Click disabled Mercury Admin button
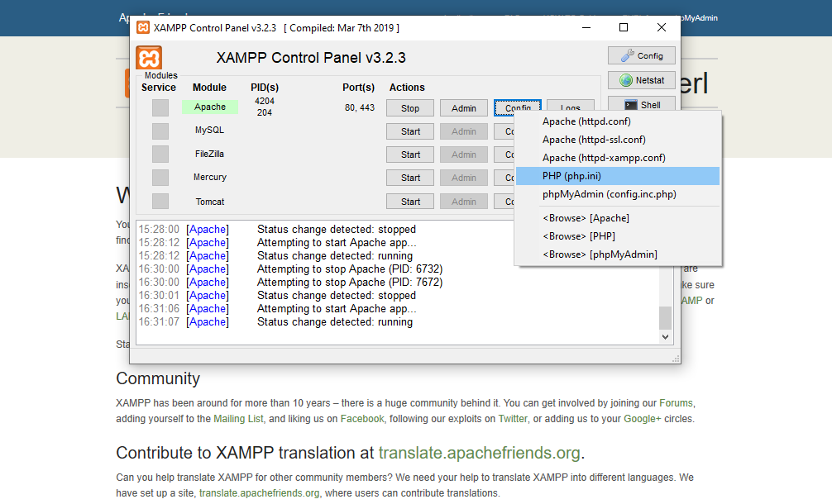 tap(464, 178)
